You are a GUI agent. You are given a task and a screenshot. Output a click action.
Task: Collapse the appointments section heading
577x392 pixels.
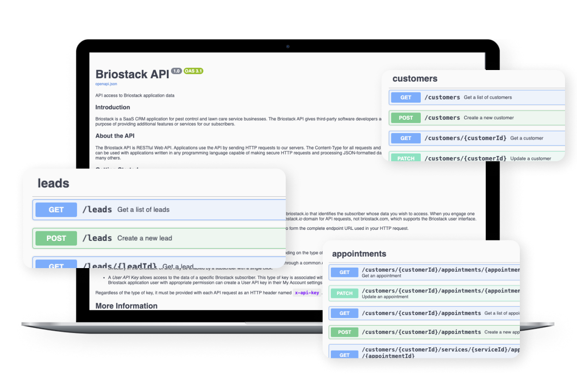point(359,254)
